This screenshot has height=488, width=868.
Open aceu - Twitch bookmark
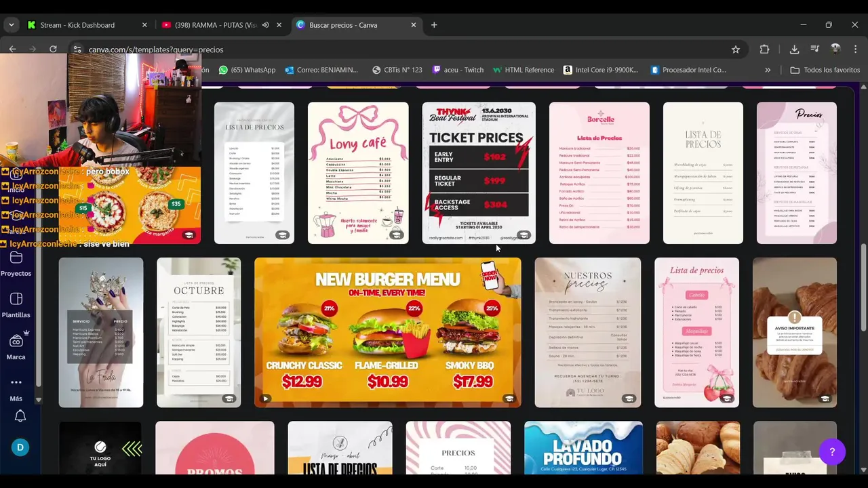click(458, 70)
